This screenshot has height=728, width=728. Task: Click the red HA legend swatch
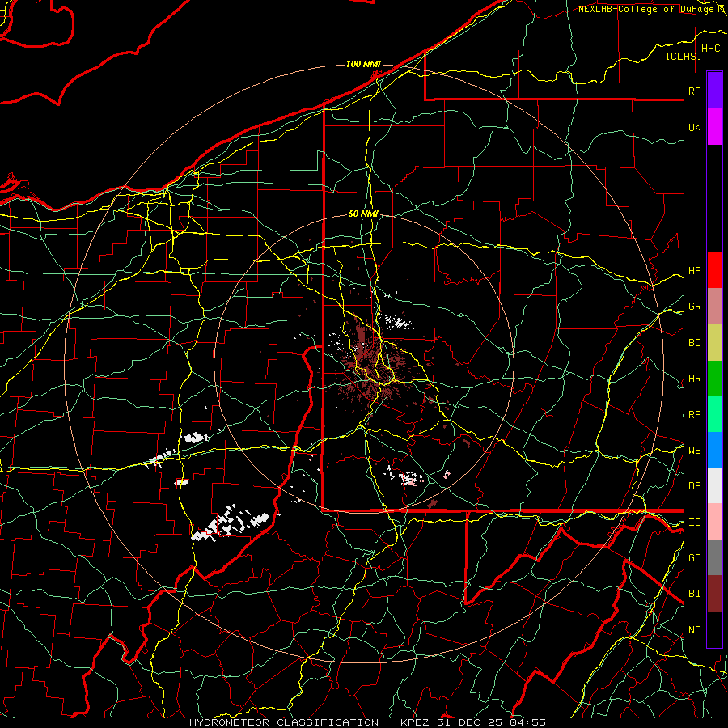point(714,270)
